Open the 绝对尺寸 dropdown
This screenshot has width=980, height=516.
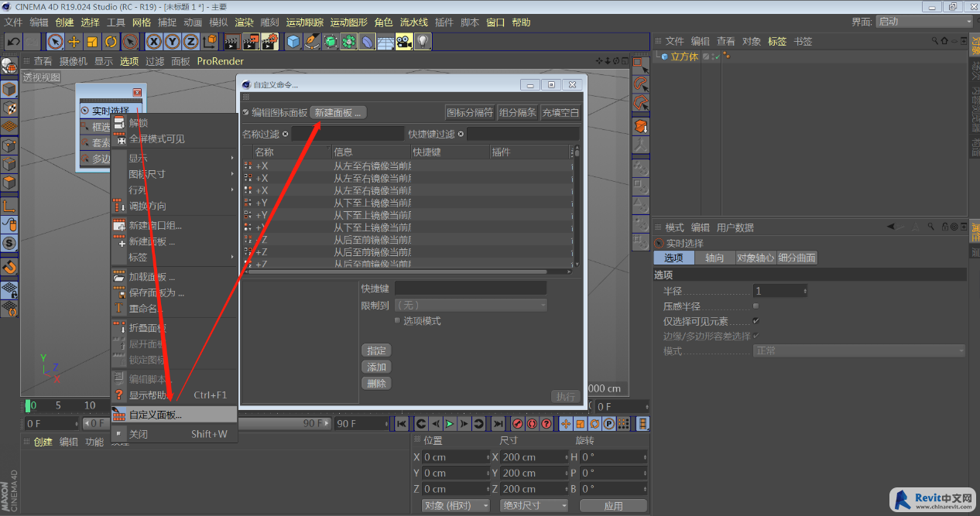[533, 505]
